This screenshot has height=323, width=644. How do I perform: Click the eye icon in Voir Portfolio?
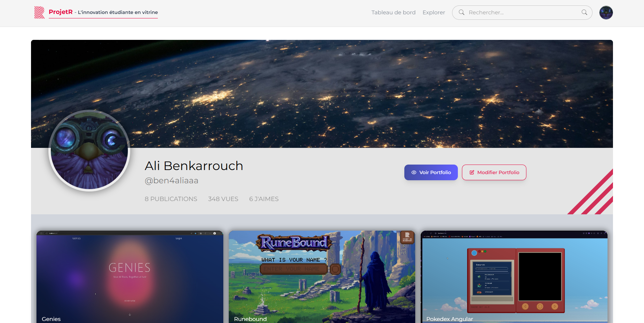(414, 172)
